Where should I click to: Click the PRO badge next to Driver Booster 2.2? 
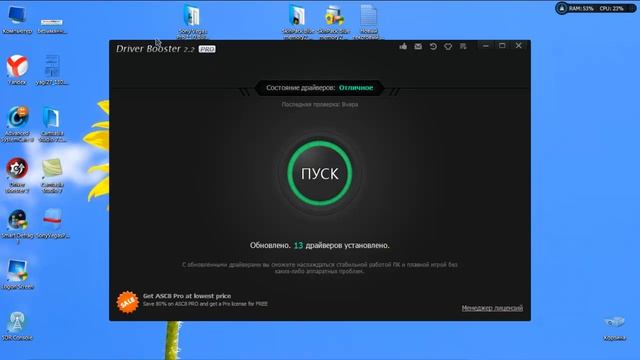pos(207,49)
